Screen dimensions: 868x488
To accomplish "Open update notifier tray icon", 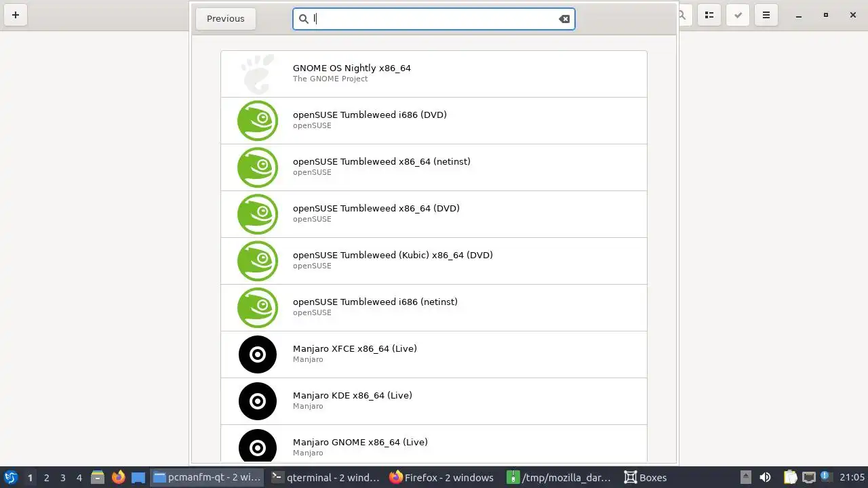I will [825, 477].
